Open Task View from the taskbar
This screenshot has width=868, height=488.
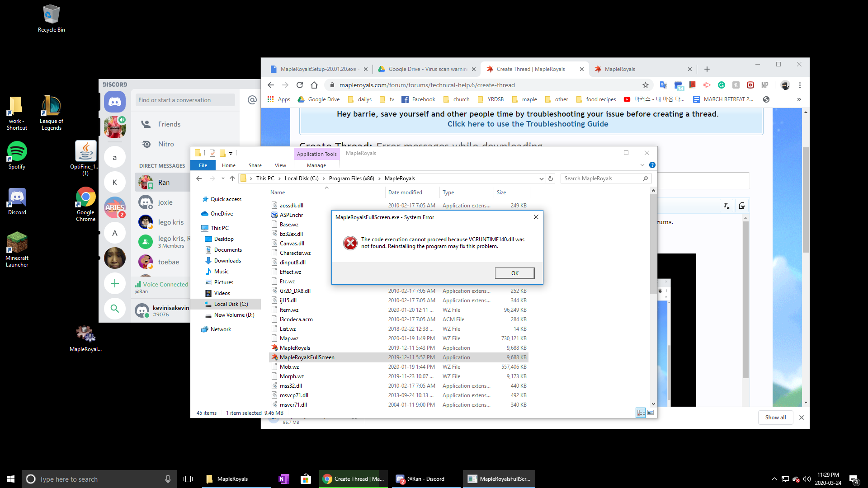click(x=188, y=479)
